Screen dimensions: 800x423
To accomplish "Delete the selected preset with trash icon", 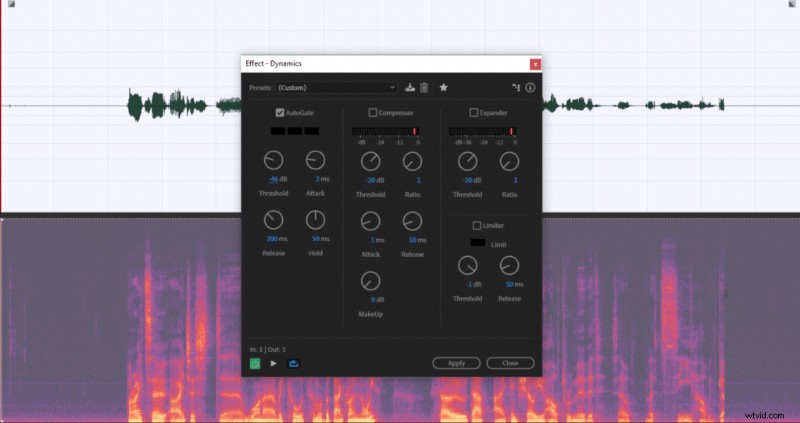I will click(x=424, y=88).
